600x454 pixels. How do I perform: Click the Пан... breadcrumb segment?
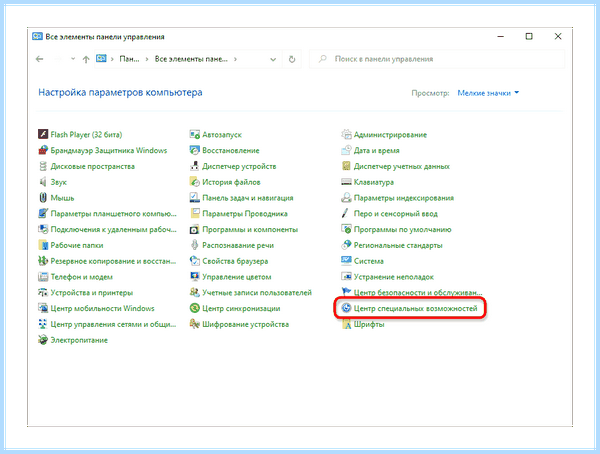129,59
